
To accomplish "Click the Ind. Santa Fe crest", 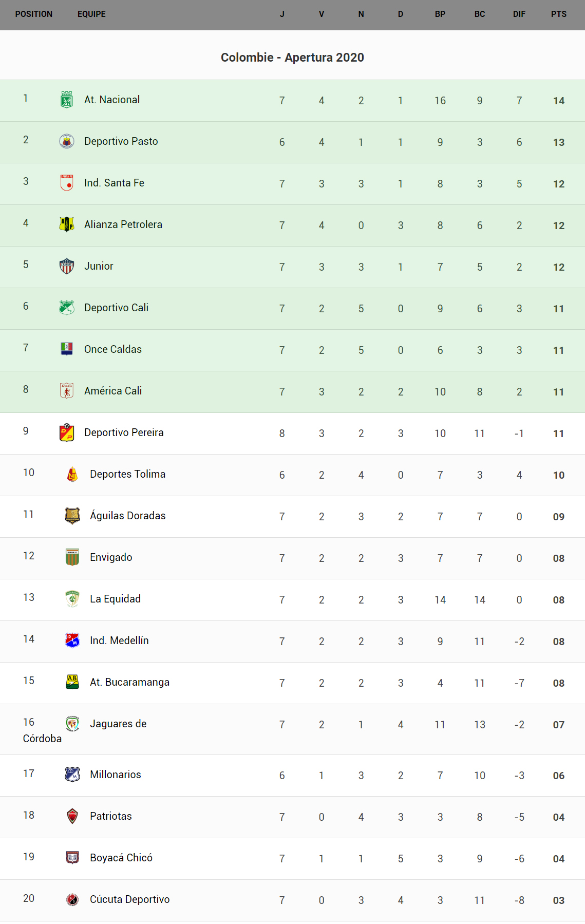I will (67, 183).
